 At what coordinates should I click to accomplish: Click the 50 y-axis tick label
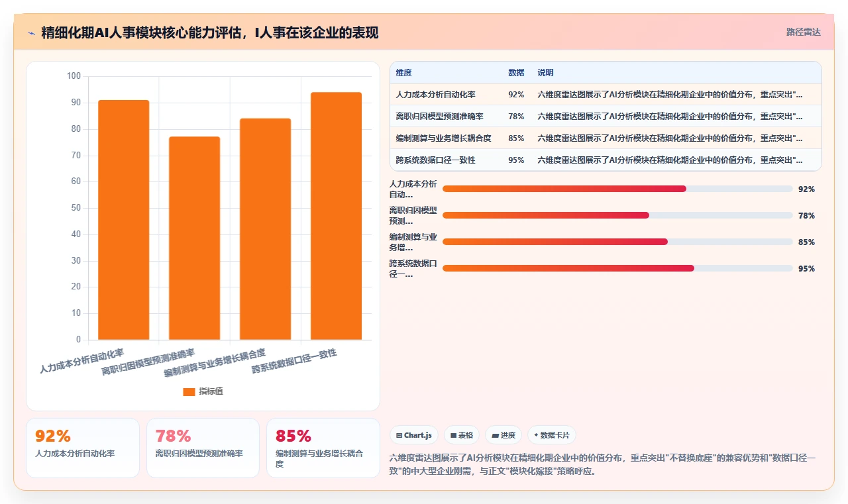(76, 208)
